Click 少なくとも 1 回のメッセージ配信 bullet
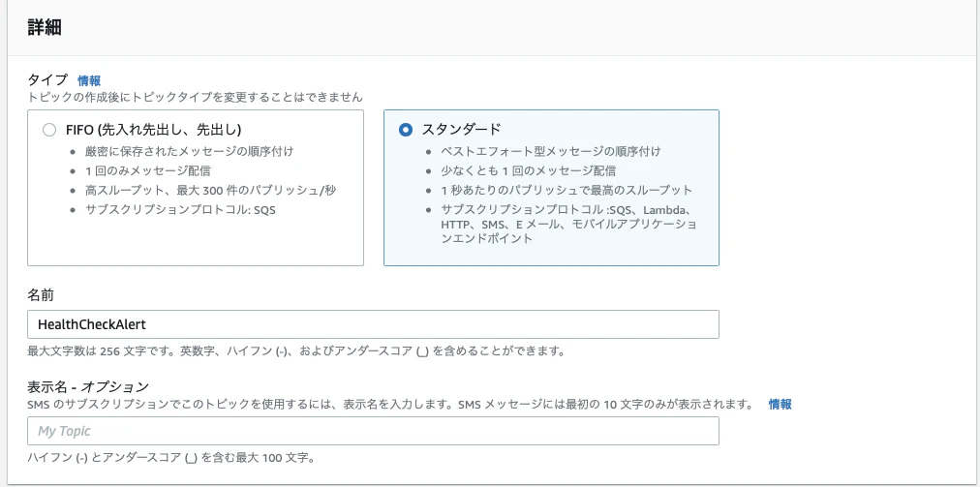Viewport: 980px width, 487px height. pos(528,170)
